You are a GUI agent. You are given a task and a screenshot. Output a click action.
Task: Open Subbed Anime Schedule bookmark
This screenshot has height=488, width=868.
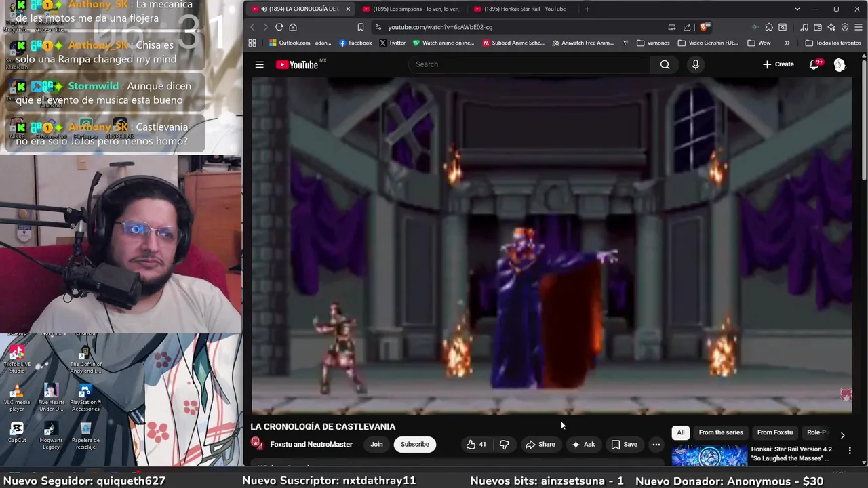[x=513, y=43]
